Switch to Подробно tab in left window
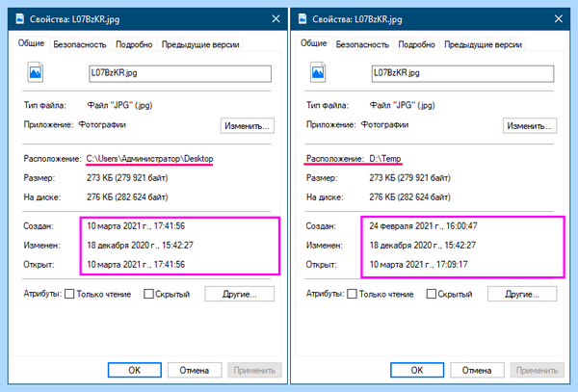Screen dimensions: 578x392 coord(134,44)
